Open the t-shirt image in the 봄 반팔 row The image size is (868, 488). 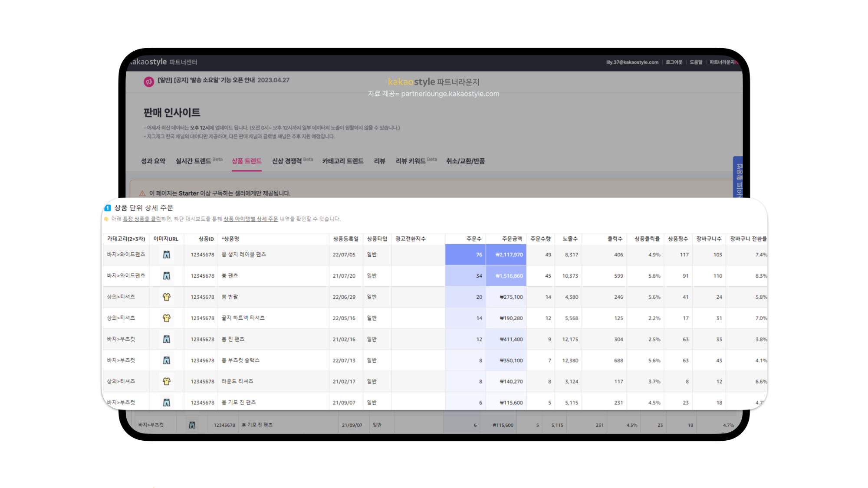[167, 297]
